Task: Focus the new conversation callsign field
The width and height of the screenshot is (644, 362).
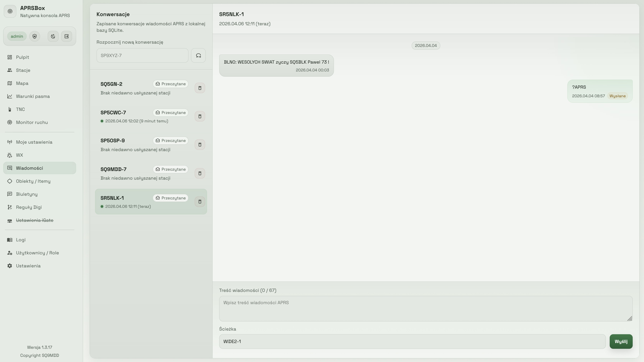Action: click(142, 56)
